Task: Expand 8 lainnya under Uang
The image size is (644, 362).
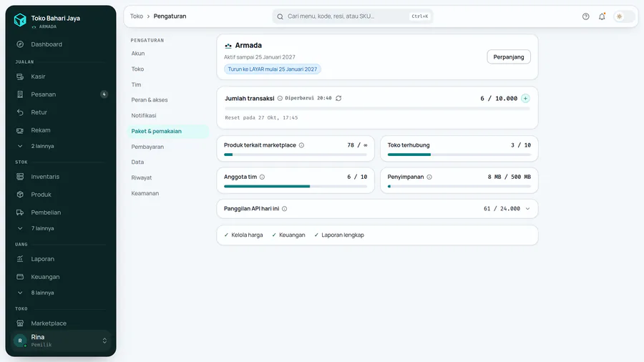Action: point(61,293)
